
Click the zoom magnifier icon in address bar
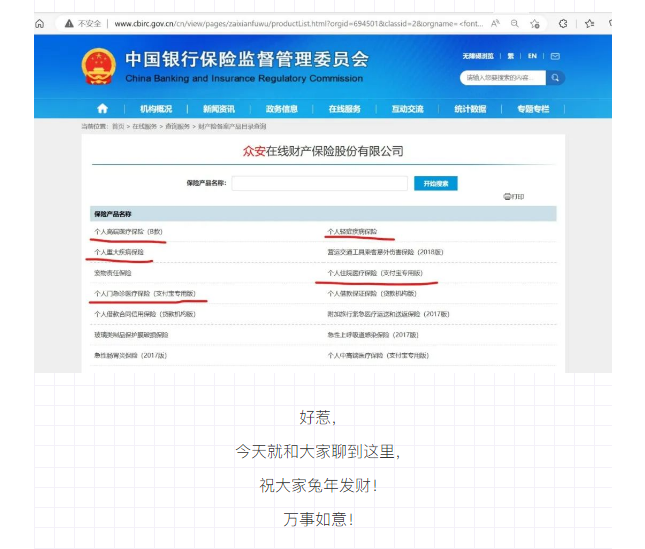pos(515,23)
